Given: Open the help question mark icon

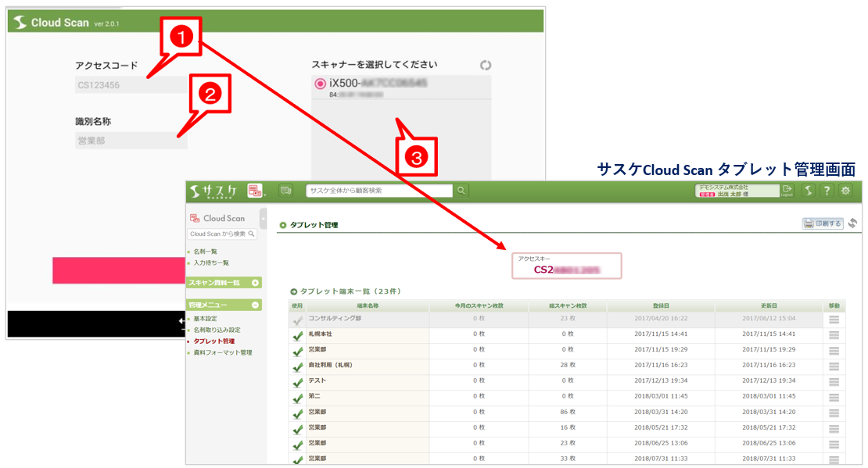Looking at the screenshot, I should click(x=827, y=191).
